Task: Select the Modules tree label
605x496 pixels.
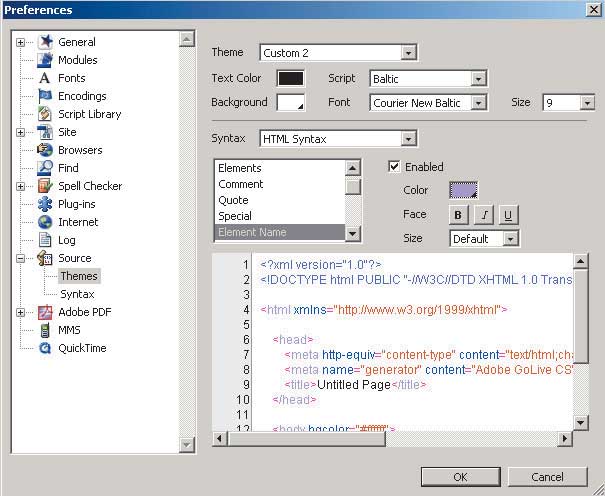Action: (x=78, y=60)
